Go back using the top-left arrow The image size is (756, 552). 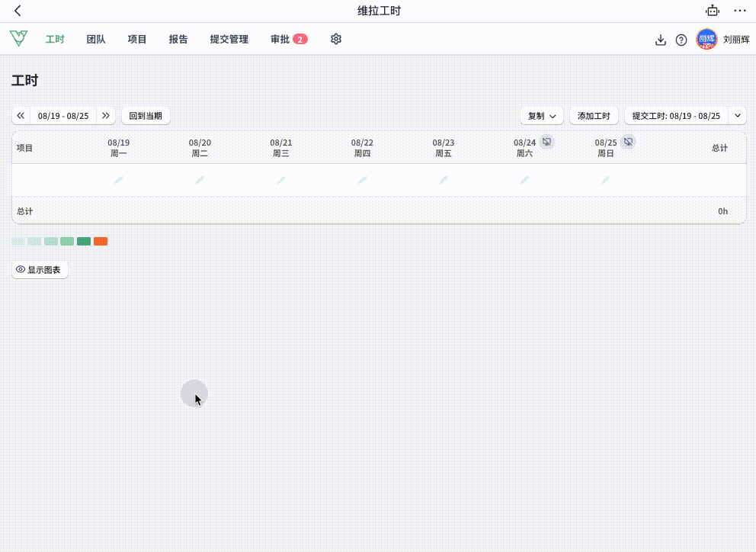(18, 11)
